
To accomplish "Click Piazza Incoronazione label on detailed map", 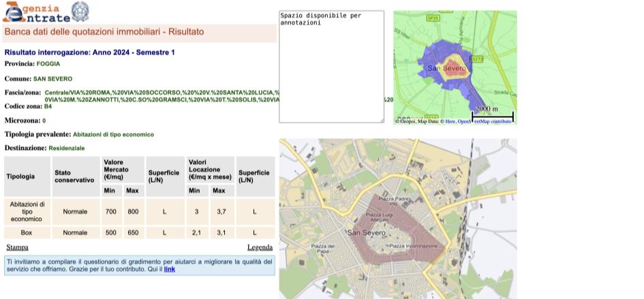I will (413, 246).
